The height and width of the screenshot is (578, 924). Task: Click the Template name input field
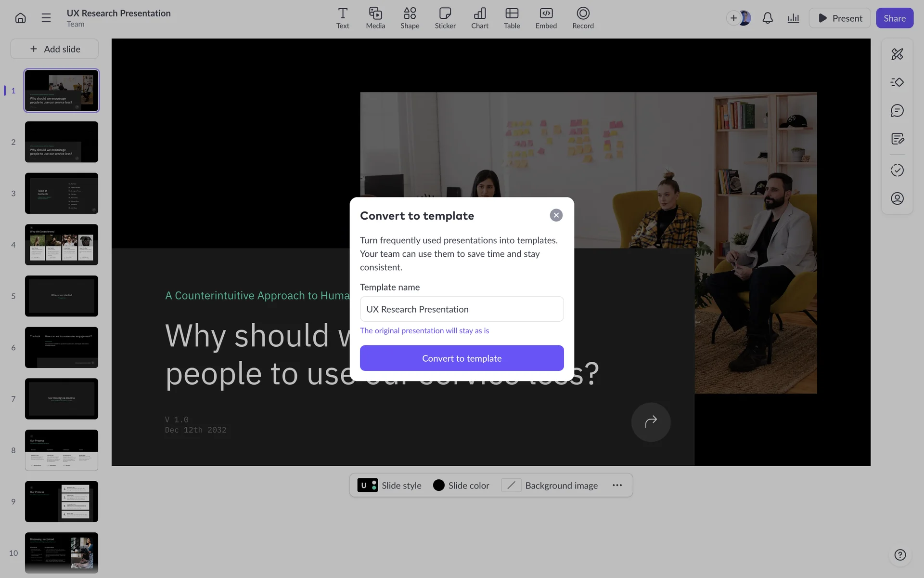pyautogui.click(x=462, y=309)
